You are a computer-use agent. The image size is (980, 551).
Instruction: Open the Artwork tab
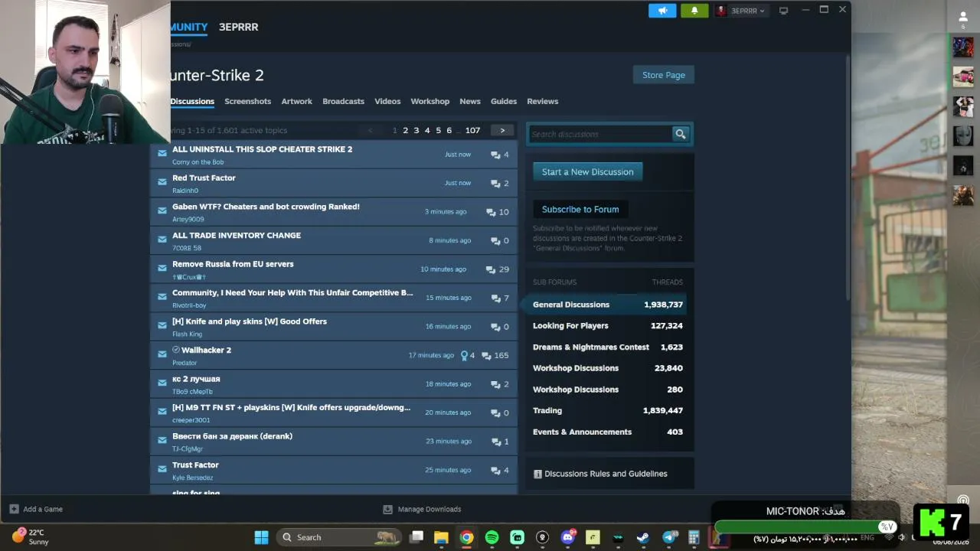[x=296, y=101]
